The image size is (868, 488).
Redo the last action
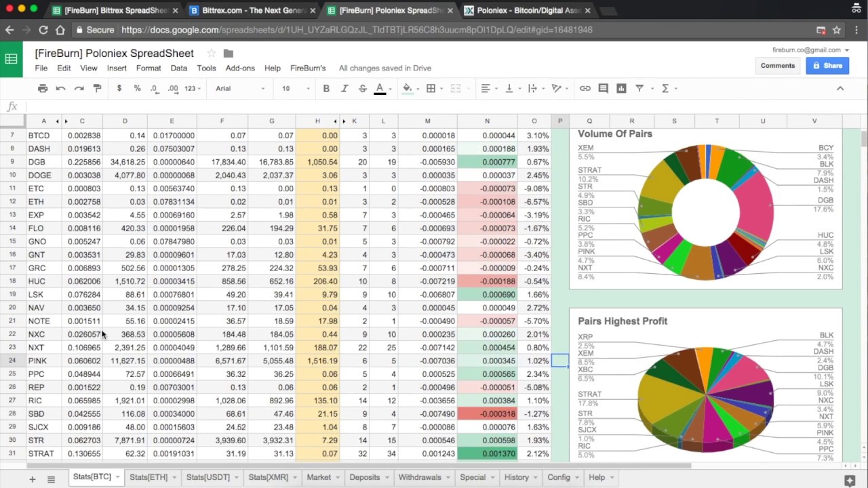click(x=79, y=88)
